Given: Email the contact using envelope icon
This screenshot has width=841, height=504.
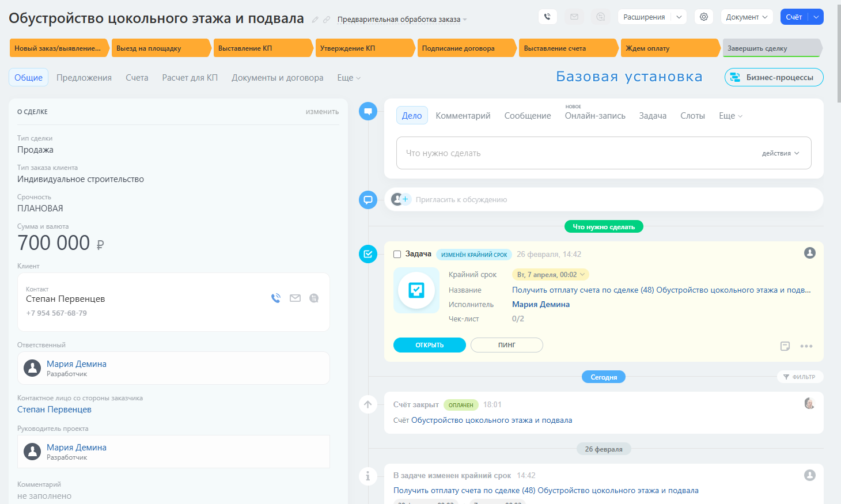Looking at the screenshot, I should (295, 298).
